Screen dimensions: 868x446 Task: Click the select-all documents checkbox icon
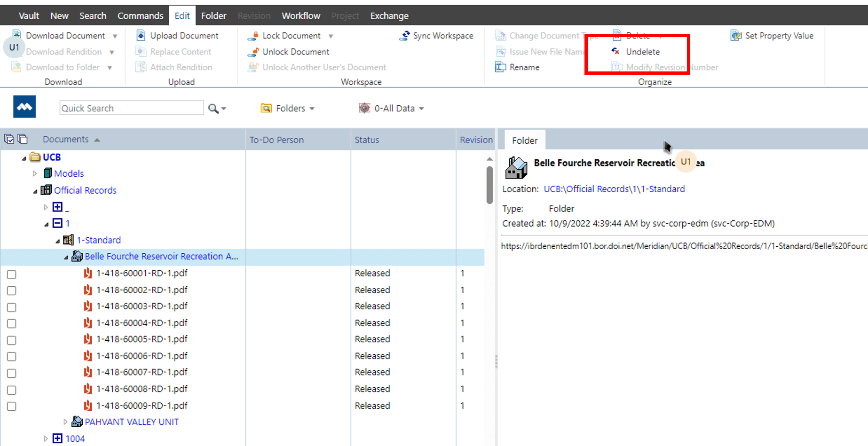pos(9,139)
